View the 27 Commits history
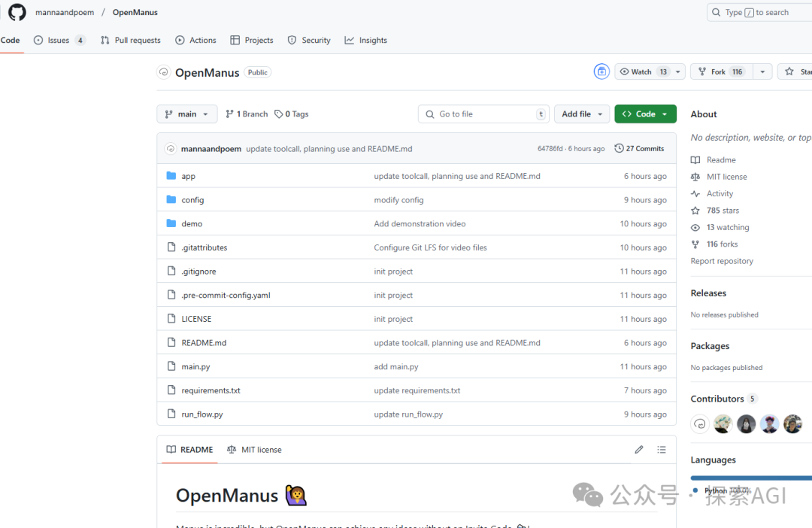The height and width of the screenshot is (528, 812). point(639,148)
